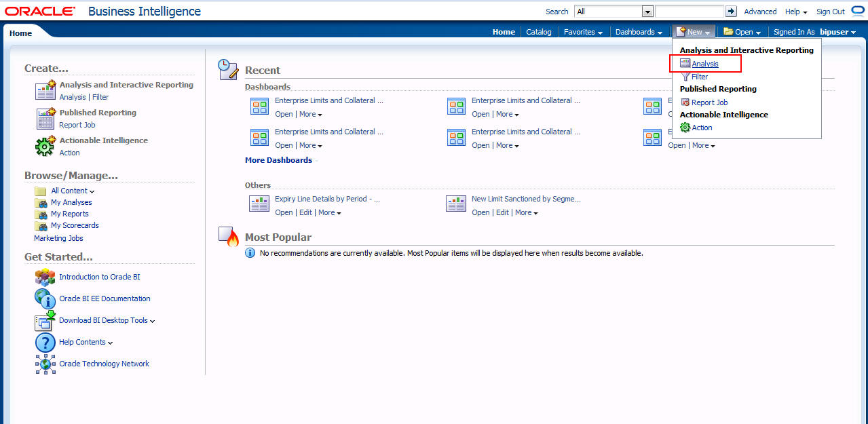Click the Published Reporting icon in Create

45,118
